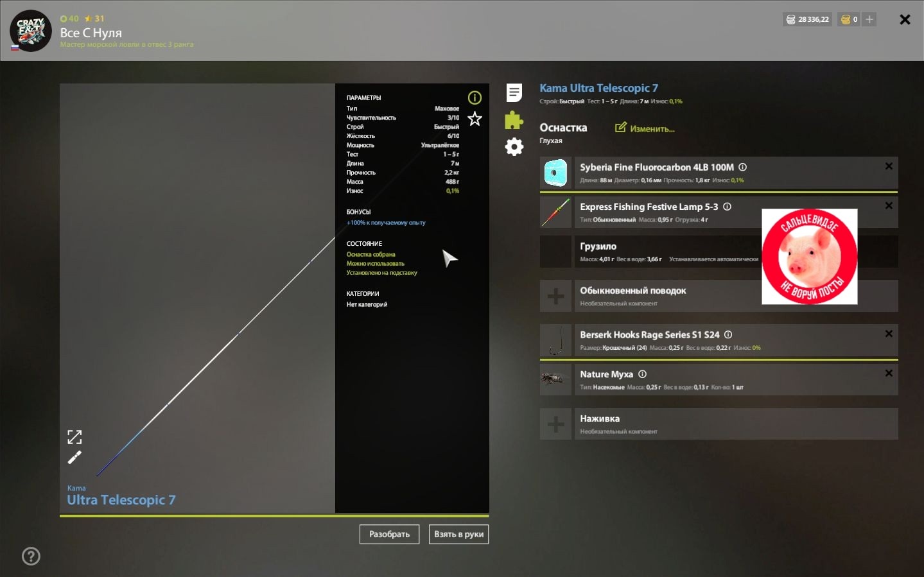The width and height of the screenshot is (924, 577).
Task: Click the gold coins balance
Action: pos(850,19)
